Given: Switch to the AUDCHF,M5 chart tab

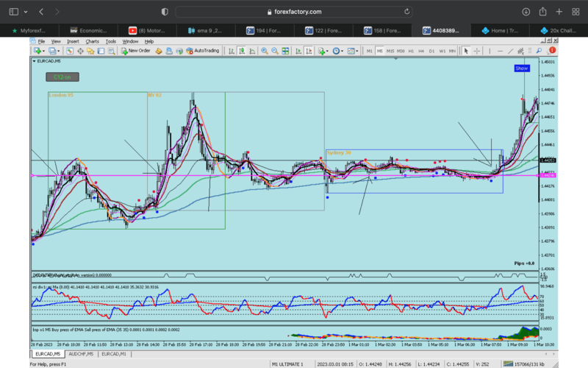Looking at the screenshot, I should pos(81,354).
